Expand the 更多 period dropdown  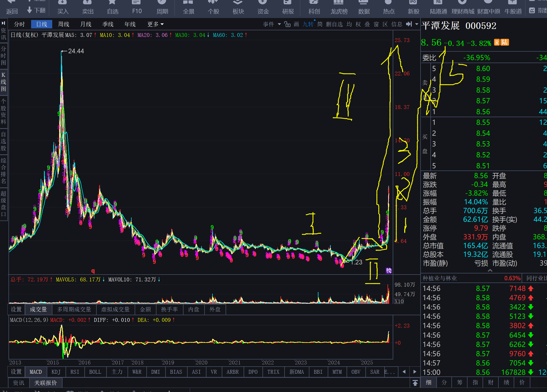[155, 24]
